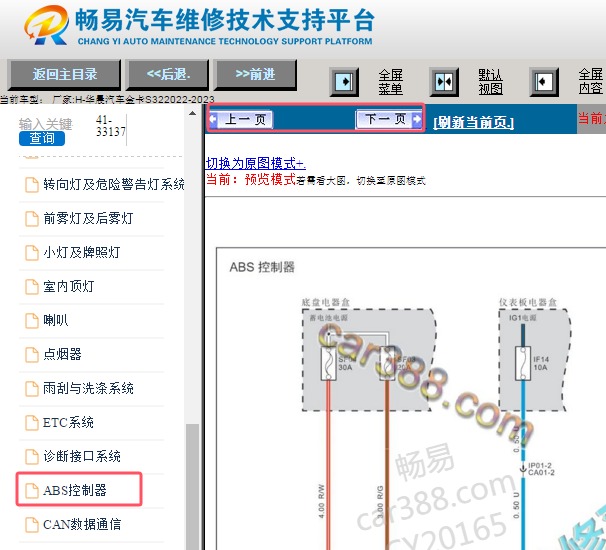Go to previous page with 上一页
Viewport: 606px width, 550px height.
click(x=241, y=119)
